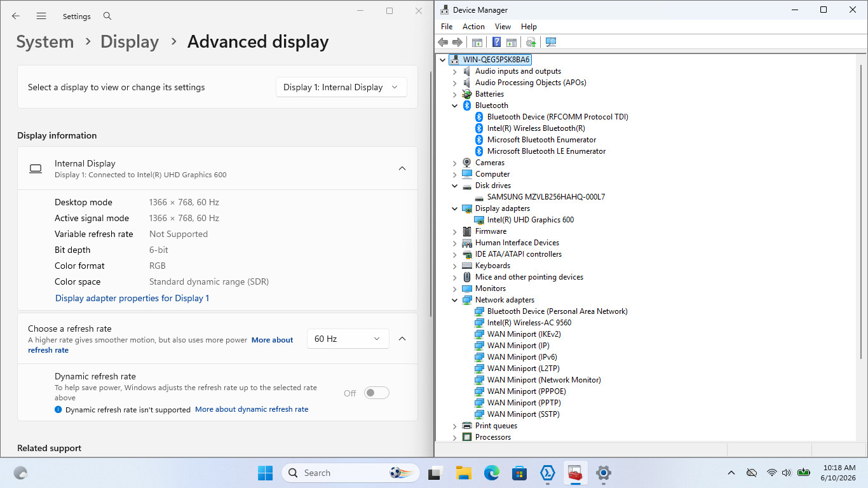
Task: Expand the Audio inputs and outputs node
Action: (454, 71)
